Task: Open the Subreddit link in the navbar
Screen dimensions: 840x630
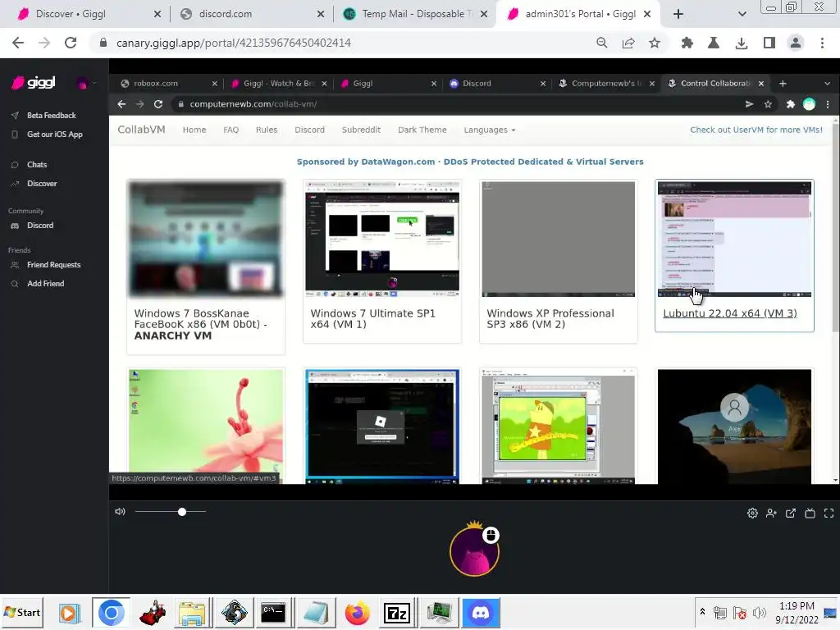Action: click(x=361, y=130)
